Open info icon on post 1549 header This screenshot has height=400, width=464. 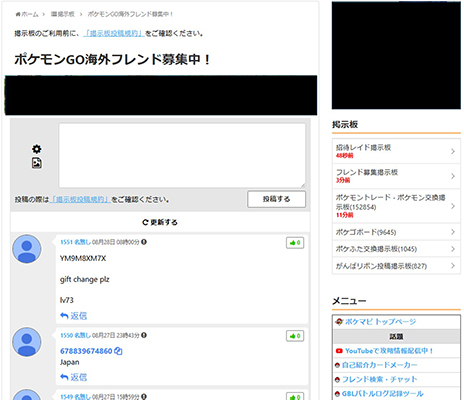144,396
